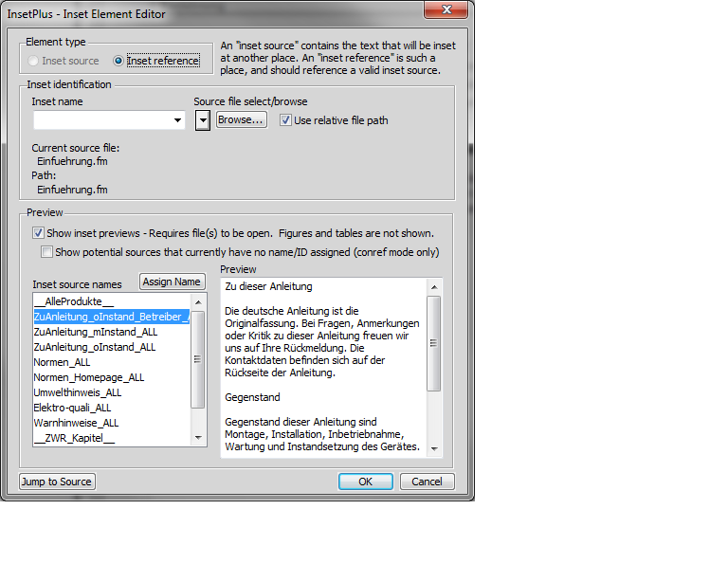This screenshot has height=582, width=728.
Task: Click preview pane scroll down arrow
Action: [x=434, y=448]
